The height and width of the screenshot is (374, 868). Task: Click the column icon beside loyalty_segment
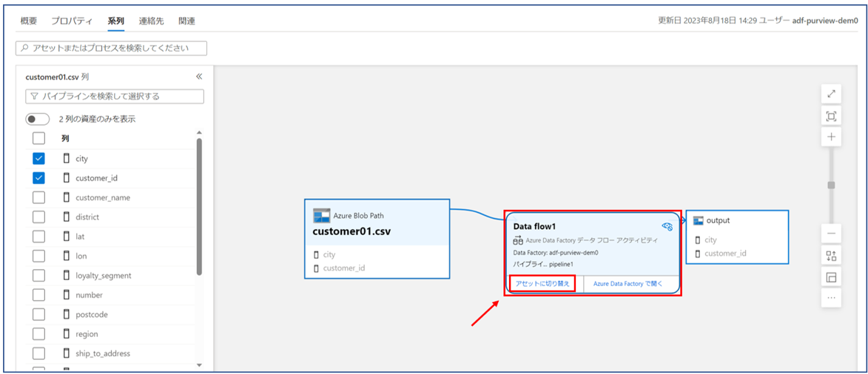[x=67, y=275]
